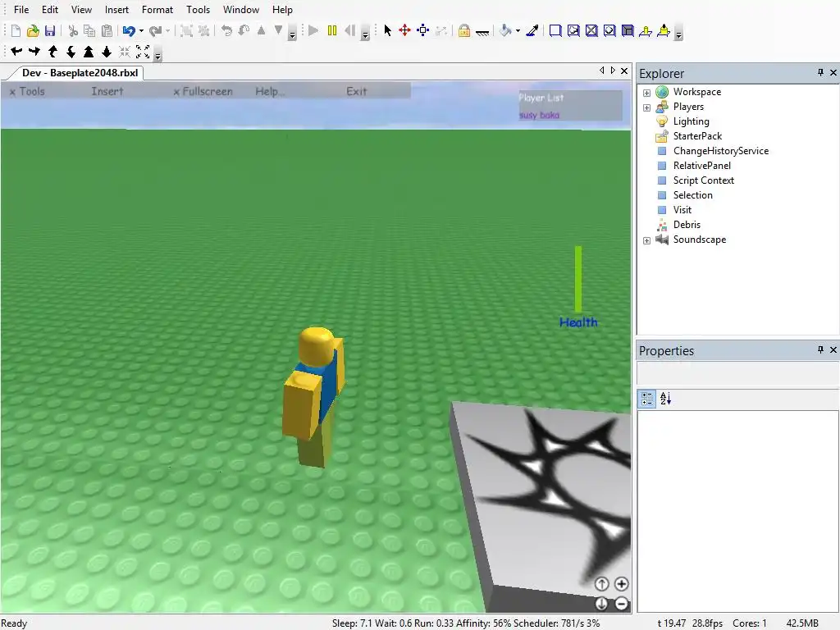Viewport: 840px width, 630px height.
Task: Click the green Health bar
Action: click(578, 279)
